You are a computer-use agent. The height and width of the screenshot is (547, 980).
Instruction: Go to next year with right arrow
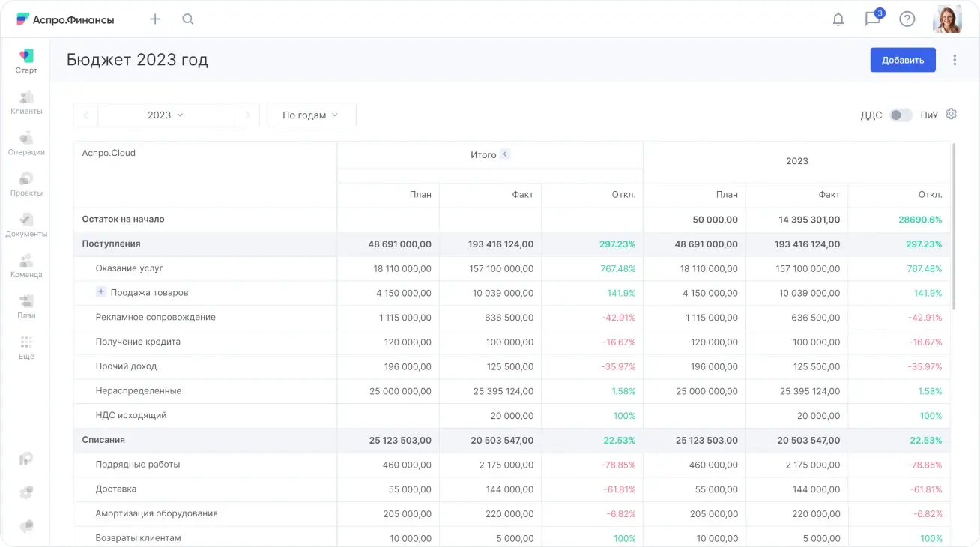click(x=247, y=115)
